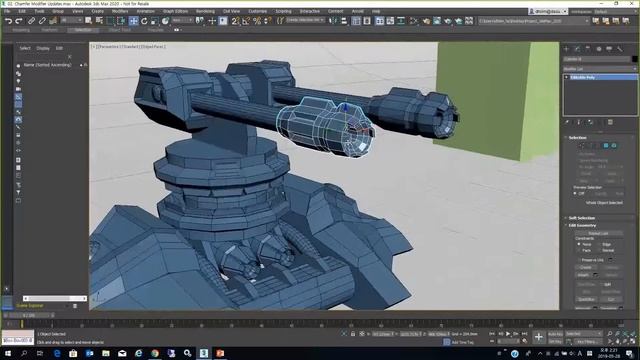
Task: Click the Attach button
Action: (x=583, y=275)
